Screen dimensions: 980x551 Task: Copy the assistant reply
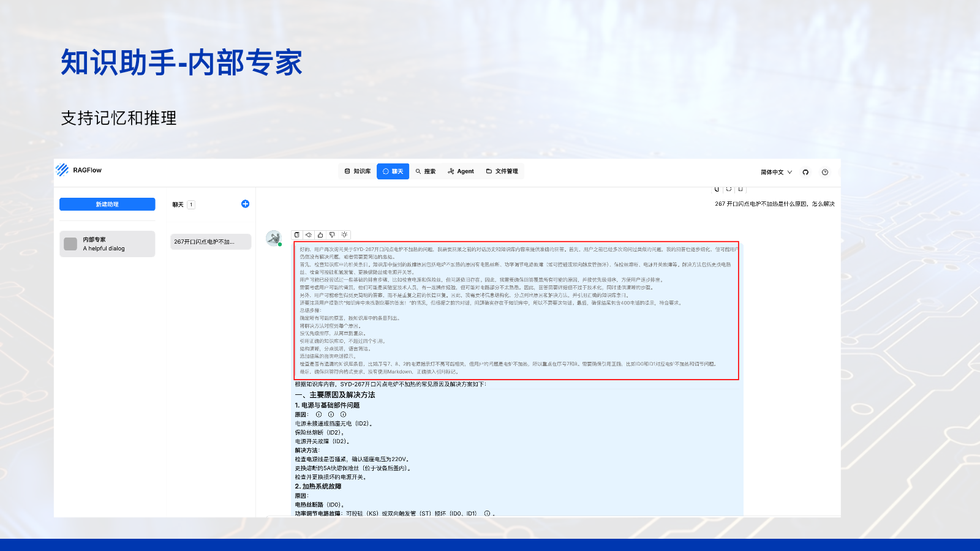coord(297,234)
